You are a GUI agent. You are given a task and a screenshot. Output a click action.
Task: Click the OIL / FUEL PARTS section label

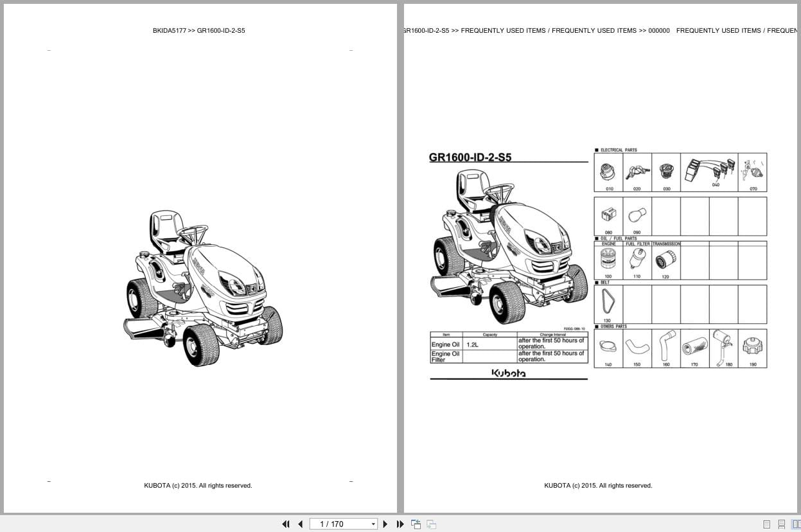619,238
